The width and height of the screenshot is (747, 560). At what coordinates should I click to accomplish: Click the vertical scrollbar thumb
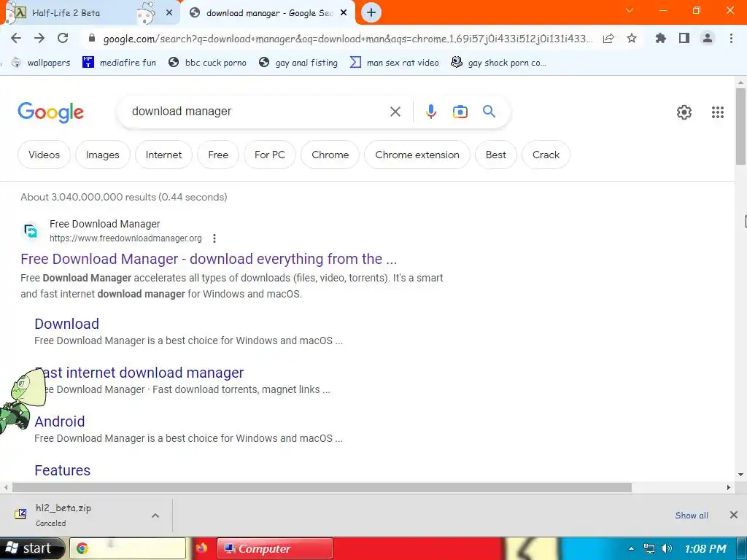(740, 126)
